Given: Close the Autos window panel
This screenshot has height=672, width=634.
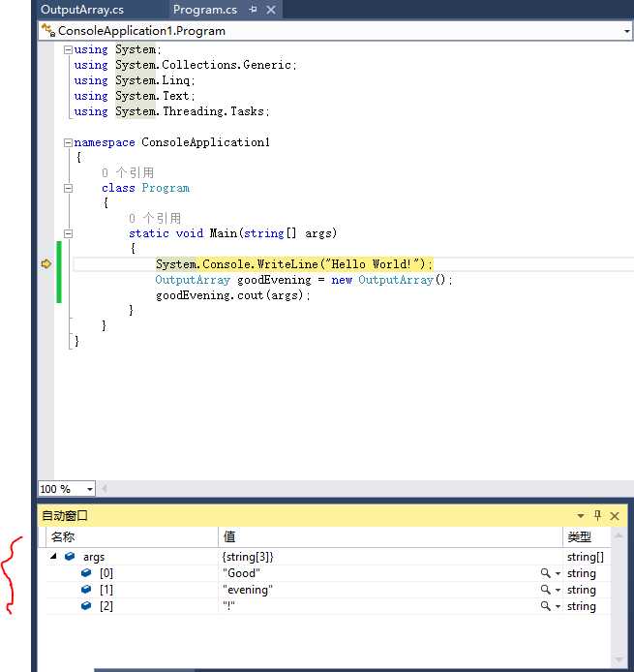Looking at the screenshot, I should 615,516.
